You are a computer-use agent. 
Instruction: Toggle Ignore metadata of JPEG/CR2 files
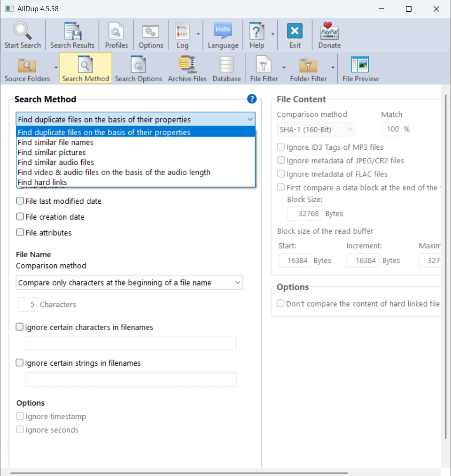click(x=281, y=160)
